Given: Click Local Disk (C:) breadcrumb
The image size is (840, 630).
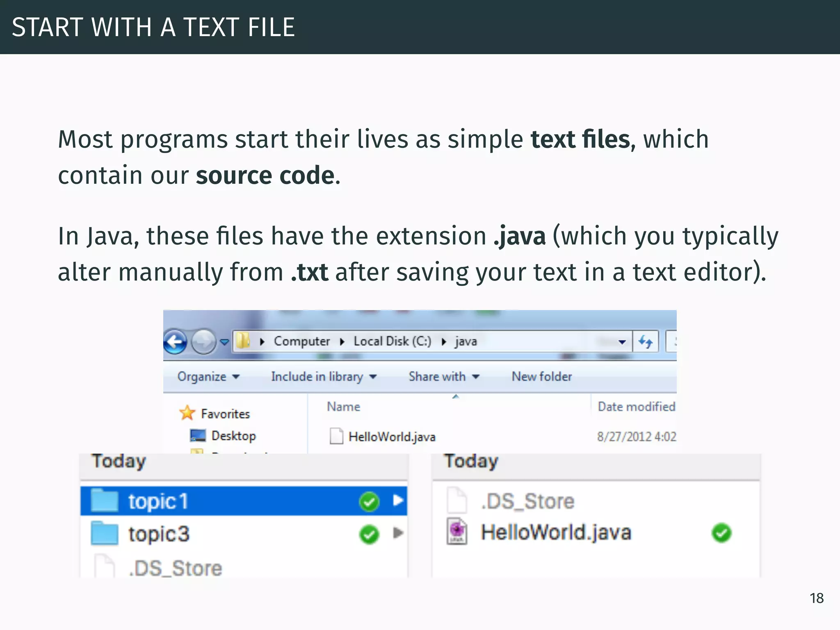Looking at the screenshot, I should coord(392,341).
